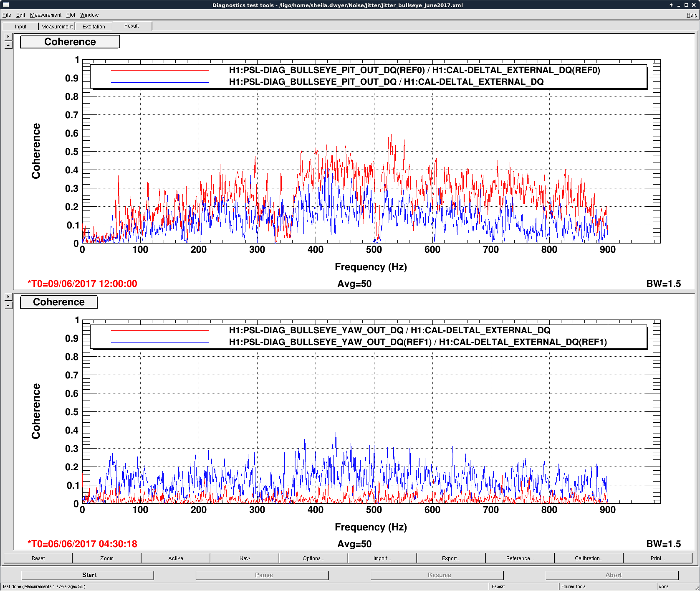Click the Export... button

tap(451, 558)
